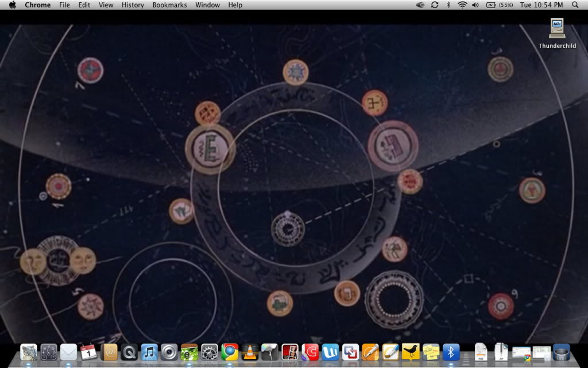Open the History menu
Viewport: 588px width, 368px height.
coord(133,5)
